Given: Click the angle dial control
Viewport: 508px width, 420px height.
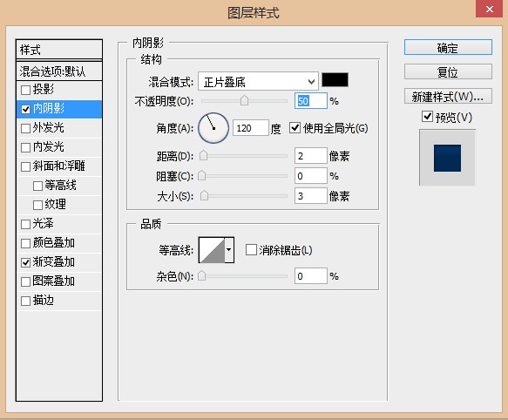Looking at the screenshot, I should [x=213, y=128].
